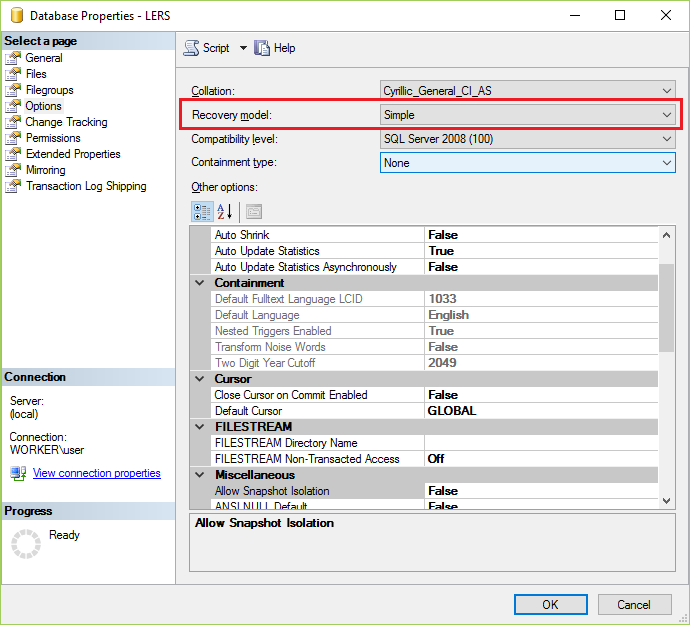Select the Auto Update Statistics row
This screenshot has height=625, width=690.
click(x=434, y=251)
